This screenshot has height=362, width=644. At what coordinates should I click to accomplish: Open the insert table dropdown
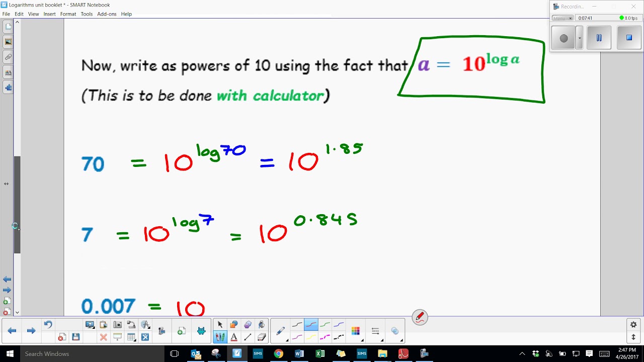131,337
